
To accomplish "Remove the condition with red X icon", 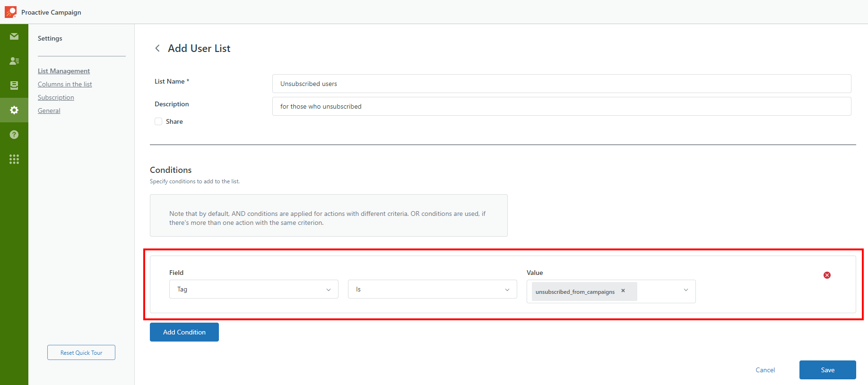I will click(x=827, y=275).
